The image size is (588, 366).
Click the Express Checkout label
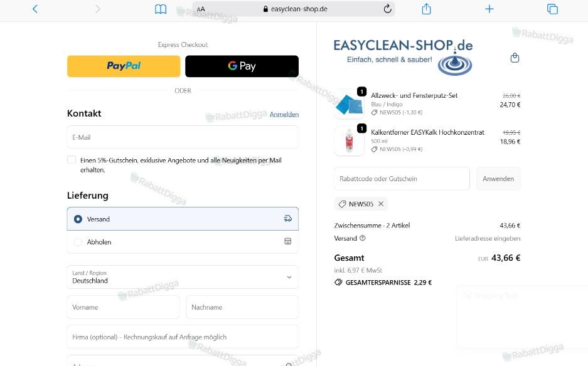[x=183, y=44]
